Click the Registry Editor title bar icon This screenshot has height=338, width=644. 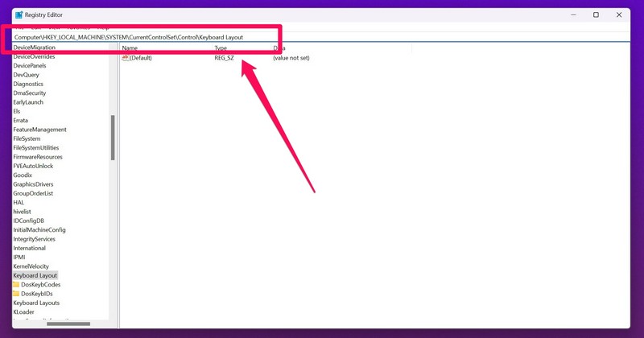(19, 14)
